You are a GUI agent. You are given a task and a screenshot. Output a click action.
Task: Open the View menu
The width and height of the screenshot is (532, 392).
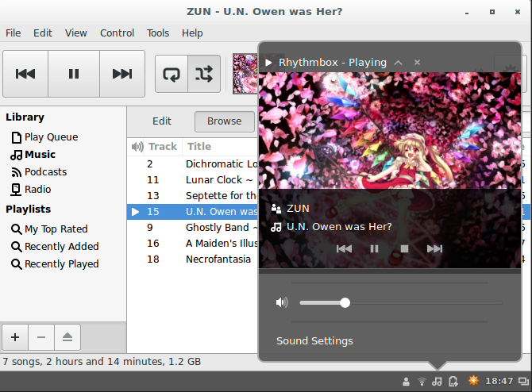[x=76, y=33]
